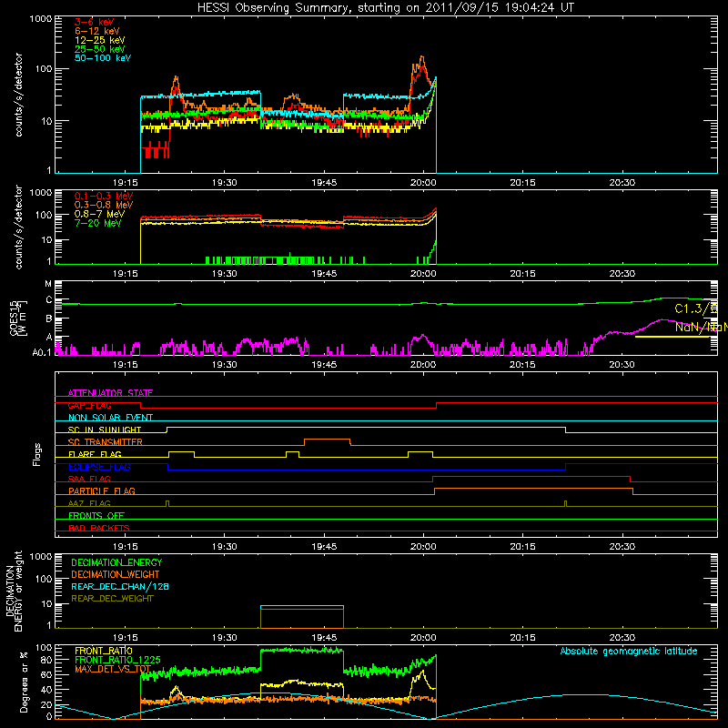
Task: Click the 7-20 MeV legend entry
Action: (98, 223)
